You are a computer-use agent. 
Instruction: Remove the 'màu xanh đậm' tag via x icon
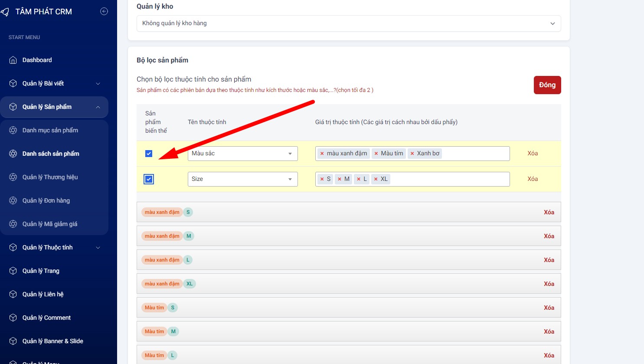(x=322, y=154)
